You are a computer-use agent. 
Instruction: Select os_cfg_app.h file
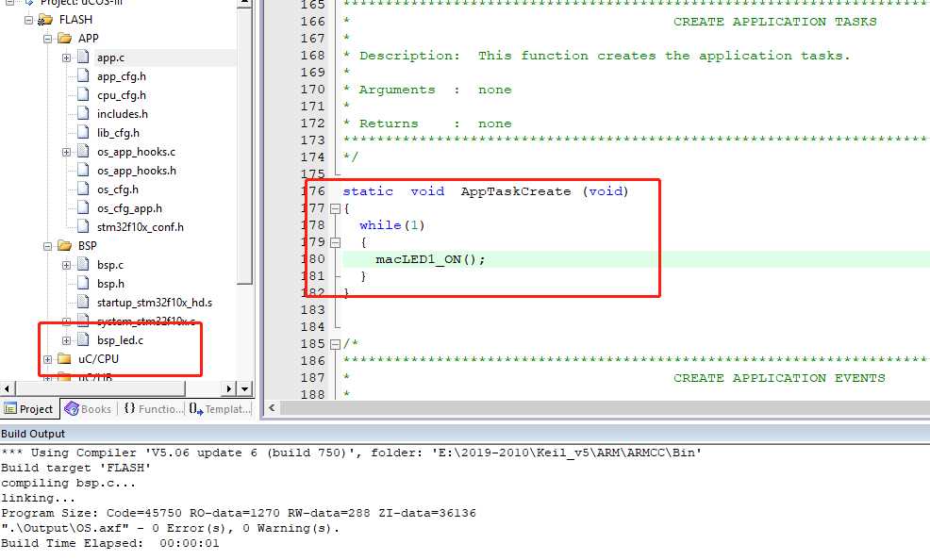[x=129, y=208]
